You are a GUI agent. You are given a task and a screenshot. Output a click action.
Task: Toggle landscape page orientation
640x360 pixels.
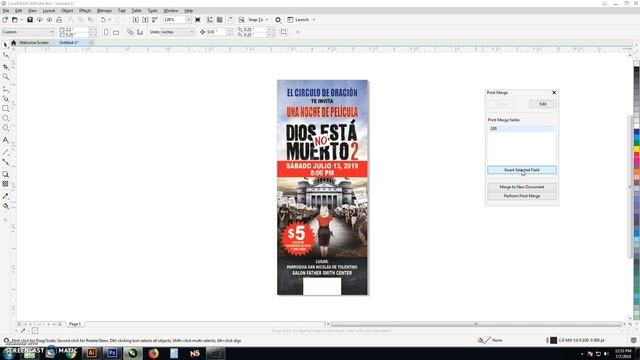pos(116,32)
